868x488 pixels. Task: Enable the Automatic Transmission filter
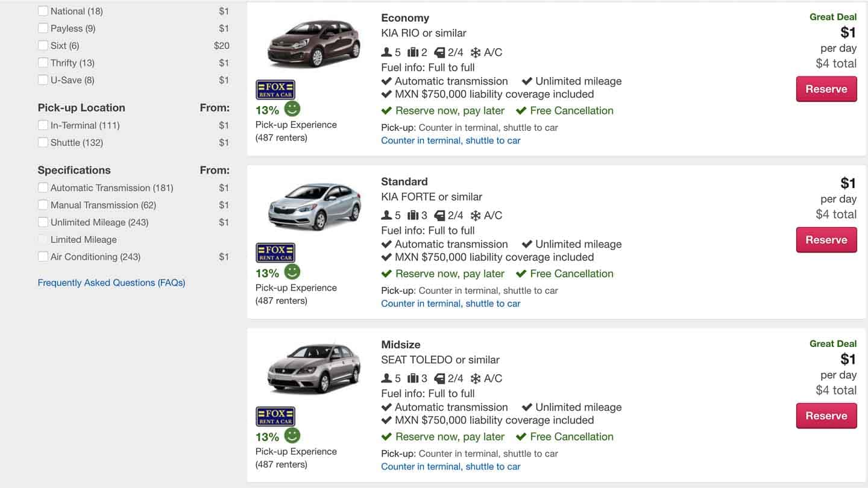click(43, 187)
